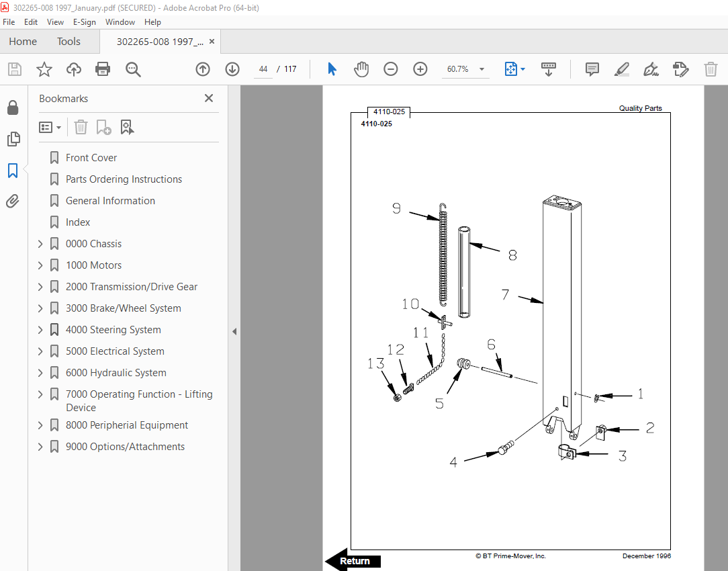Go to next page with down arrow
Screen dimensions: 728x571
click(232, 69)
